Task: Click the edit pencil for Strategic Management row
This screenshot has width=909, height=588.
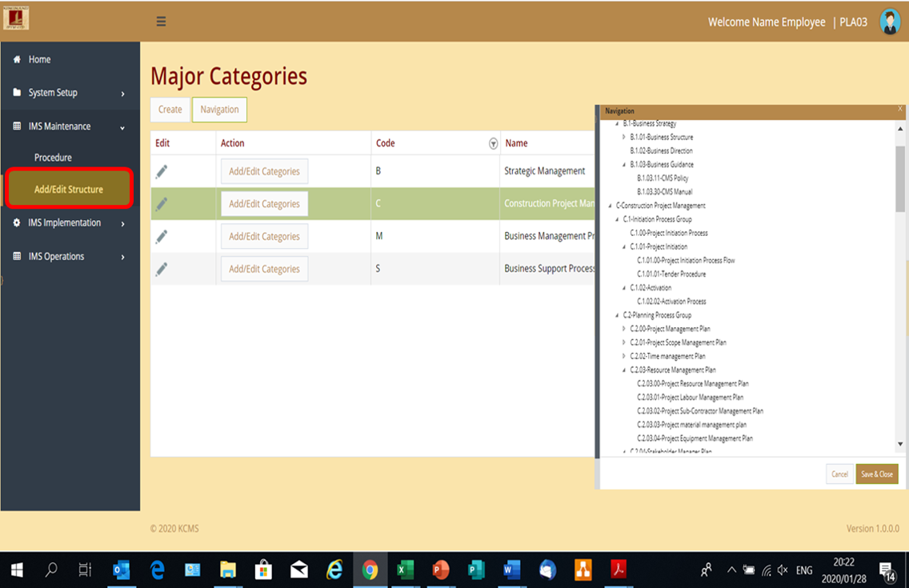Action: click(x=162, y=171)
